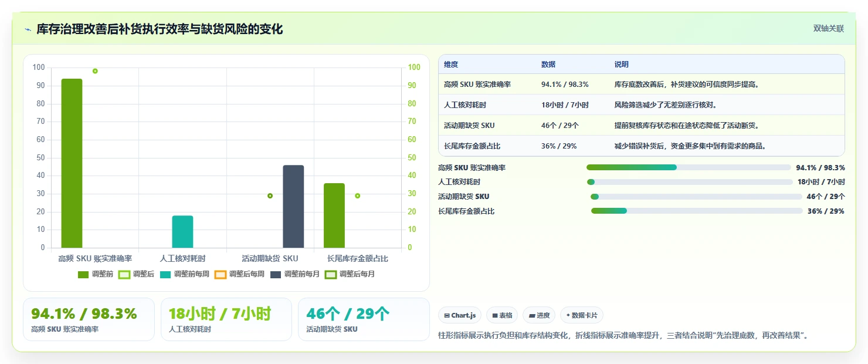Click the 数据卡片 tag chip

point(582,315)
